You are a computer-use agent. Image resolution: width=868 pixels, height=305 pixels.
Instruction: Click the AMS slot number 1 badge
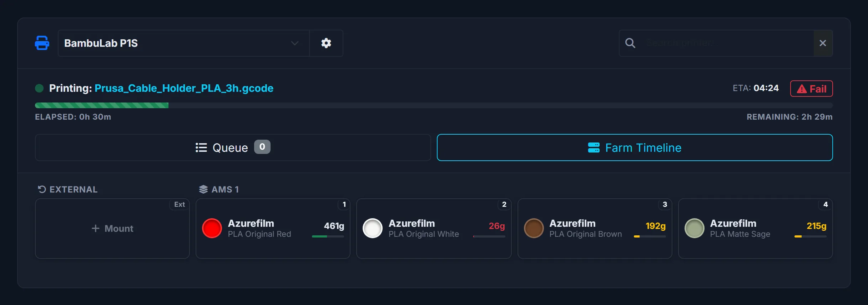344,205
